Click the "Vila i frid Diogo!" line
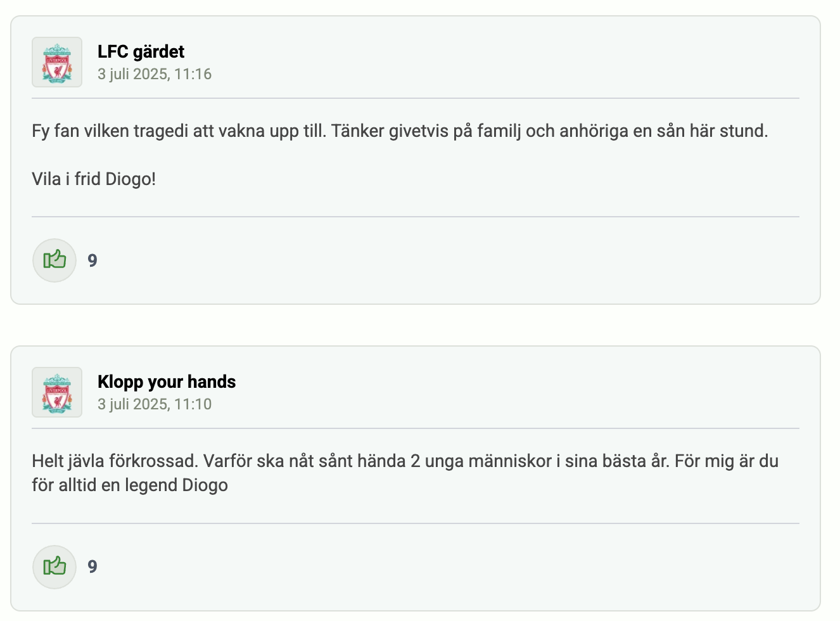Screen dimensions: 840x621 pyautogui.click(x=94, y=179)
